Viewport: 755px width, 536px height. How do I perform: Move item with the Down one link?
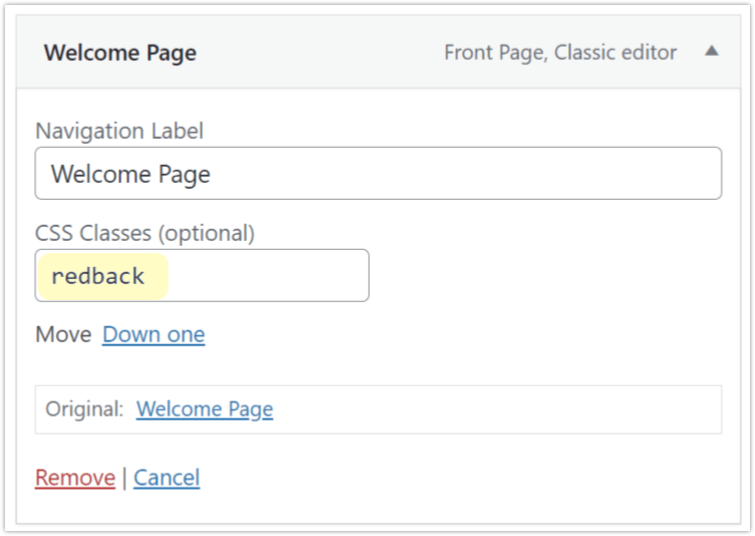pyautogui.click(x=154, y=334)
